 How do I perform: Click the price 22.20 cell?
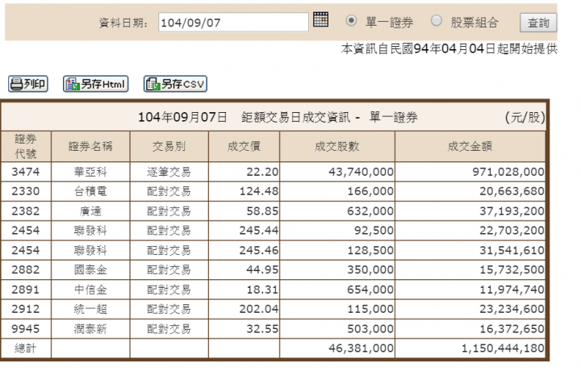tap(244, 172)
